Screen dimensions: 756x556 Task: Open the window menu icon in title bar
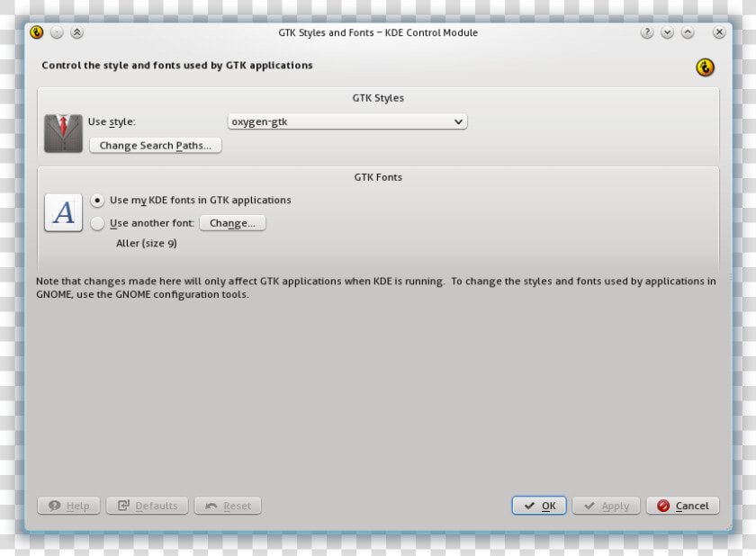click(37, 32)
